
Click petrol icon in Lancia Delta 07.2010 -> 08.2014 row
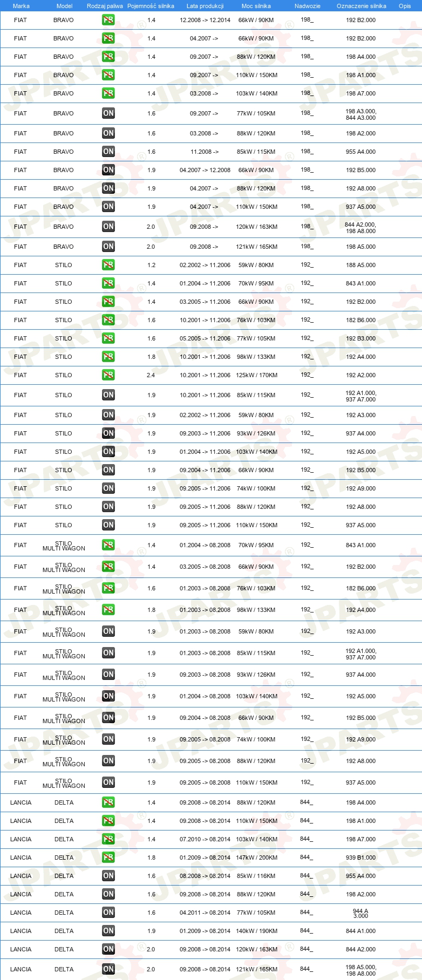point(108,839)
